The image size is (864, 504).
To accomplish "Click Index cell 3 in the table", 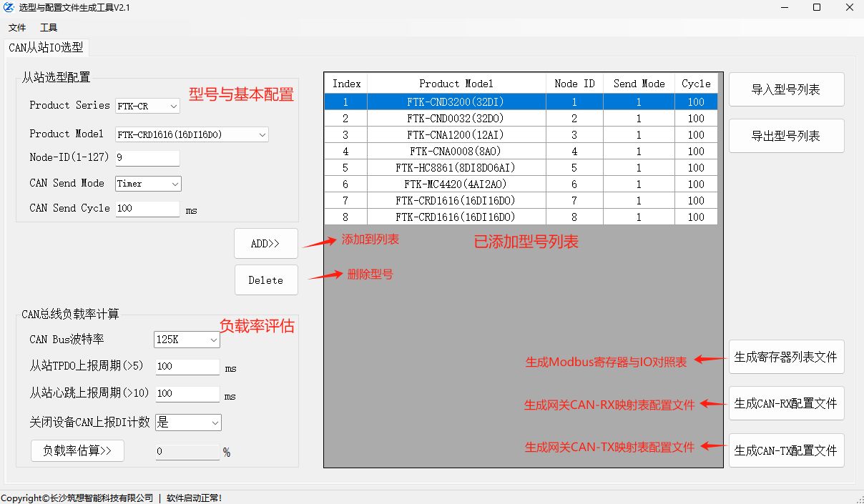I will [346, 135].
